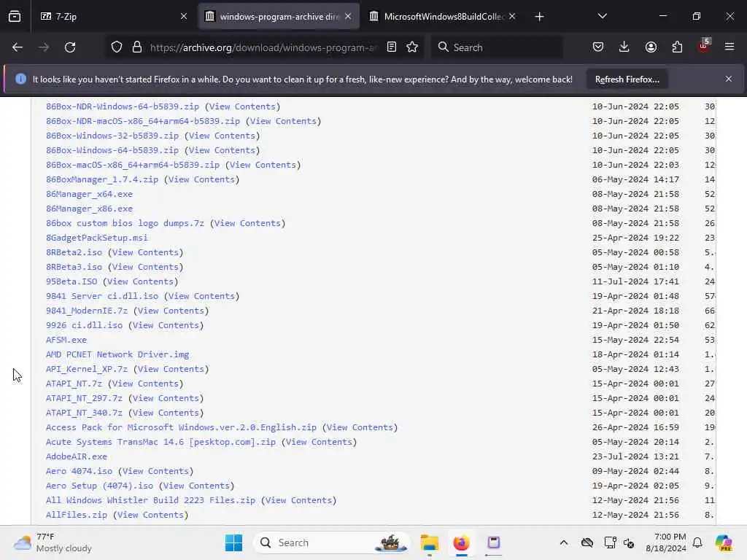Switch to MicrosoftWindows8BuildCollection tab

(x=443, y=17)
